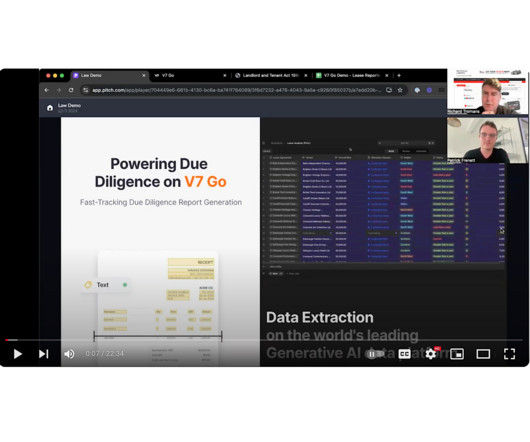The image size is (530, 442).
Task: Mute the video volume
Action: [69, 354]
